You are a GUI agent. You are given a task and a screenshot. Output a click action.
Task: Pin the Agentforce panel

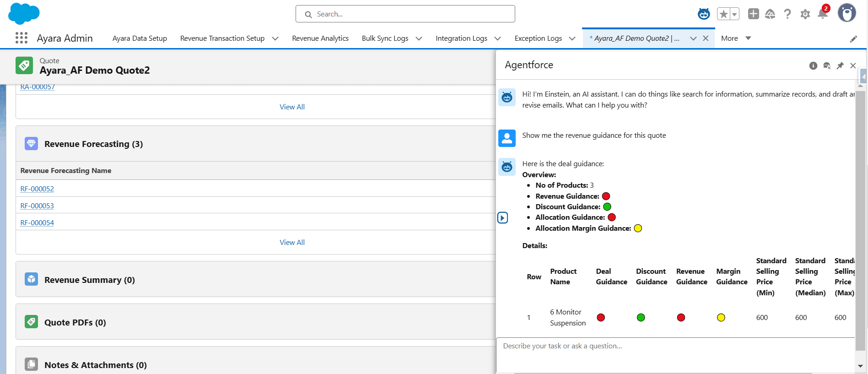click(840, 65)
